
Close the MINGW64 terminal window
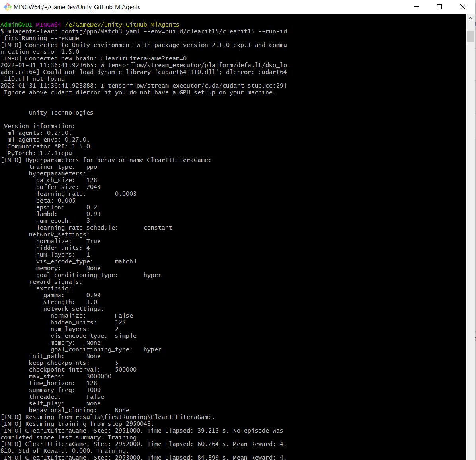coord(462,7)
